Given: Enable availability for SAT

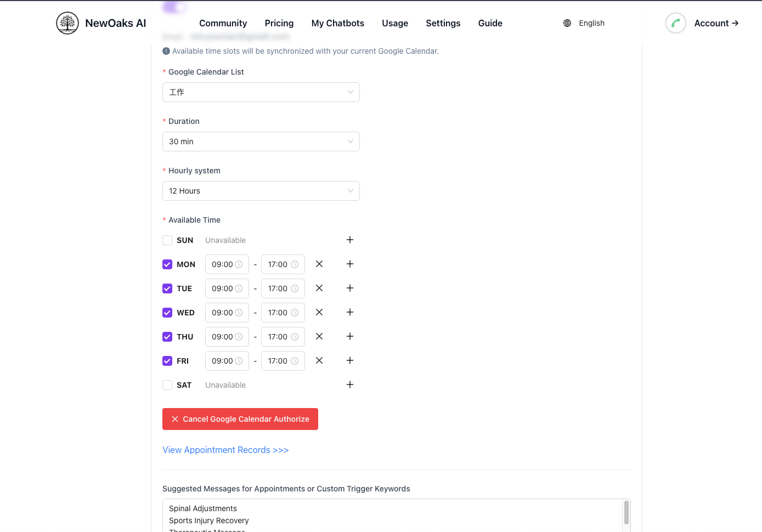Looking at the screenshot, I should click(167, 384).
